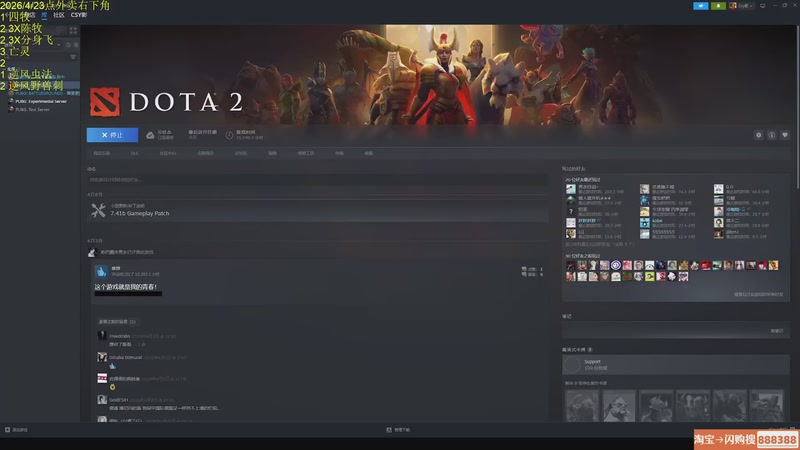Click the question mark avatar friend
This screenshot has height=450, width=800.
tap(570, 211)
